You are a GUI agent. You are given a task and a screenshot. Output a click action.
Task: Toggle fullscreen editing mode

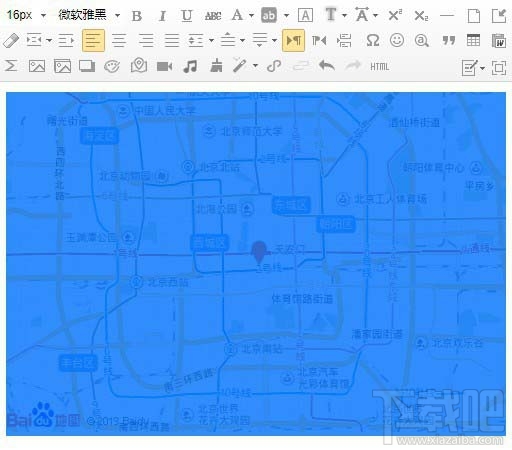[499, 68]
